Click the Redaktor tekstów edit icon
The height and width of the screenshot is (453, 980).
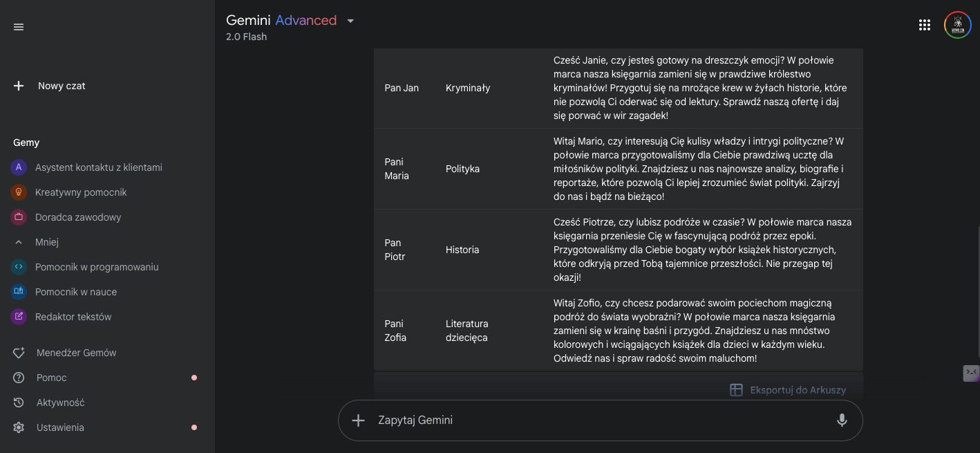[x=19, y=317]
